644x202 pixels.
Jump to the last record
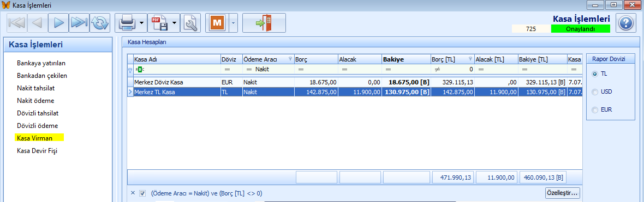tap(79, 23)
